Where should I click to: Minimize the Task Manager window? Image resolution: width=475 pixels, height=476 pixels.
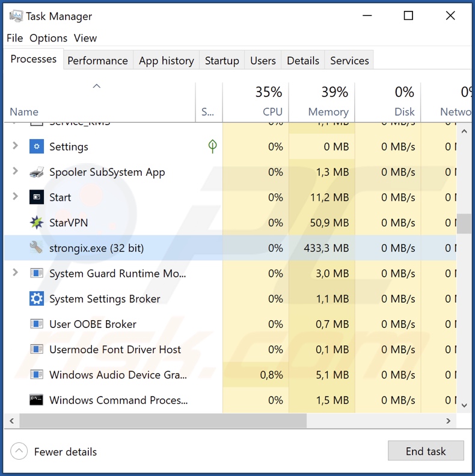coord(367,16)
